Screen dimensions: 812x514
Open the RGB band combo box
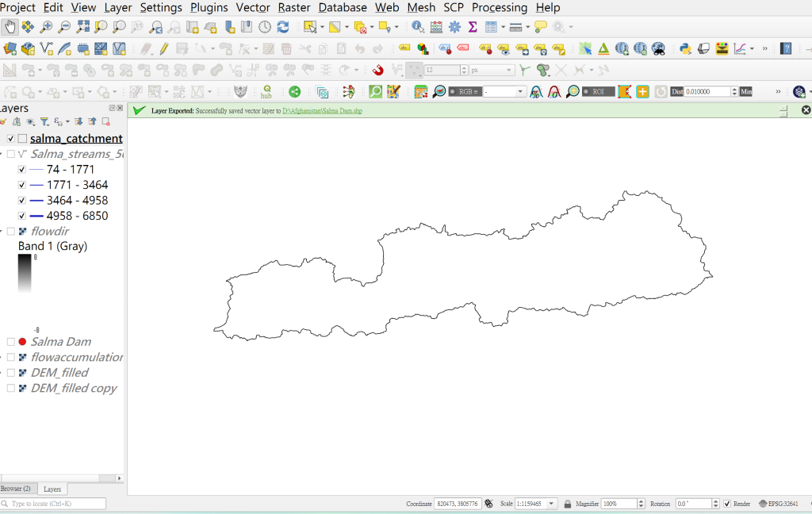pos(504,92)
